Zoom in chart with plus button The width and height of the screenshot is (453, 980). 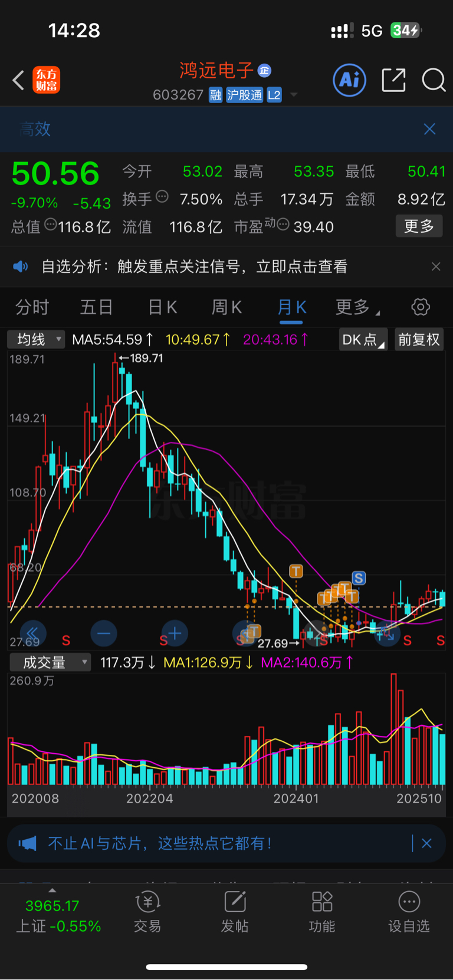click(x=175, y=633)
